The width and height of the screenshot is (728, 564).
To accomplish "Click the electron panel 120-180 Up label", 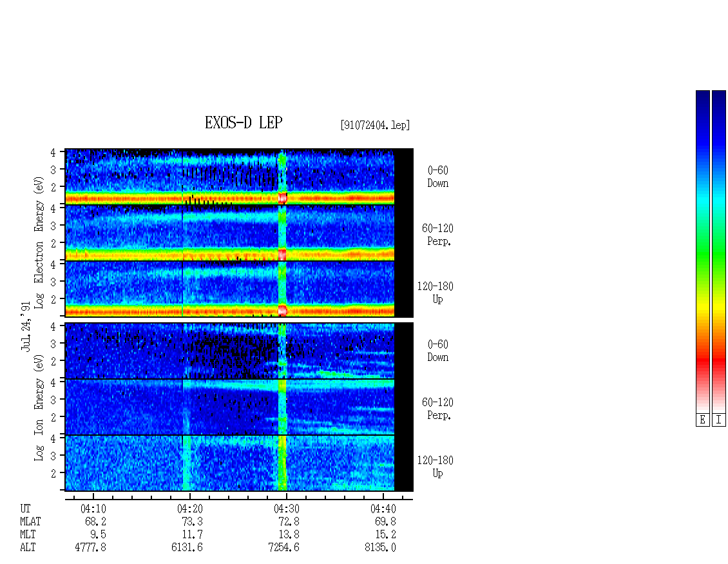I will 435,293.
